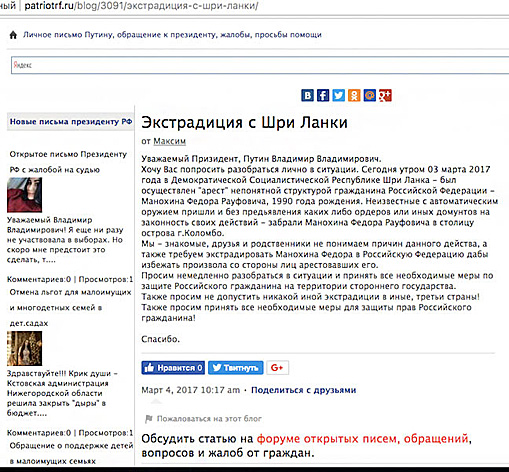Click the Твитнуть tweet button
The image size is (509, 472).
[x=236, y=368]
